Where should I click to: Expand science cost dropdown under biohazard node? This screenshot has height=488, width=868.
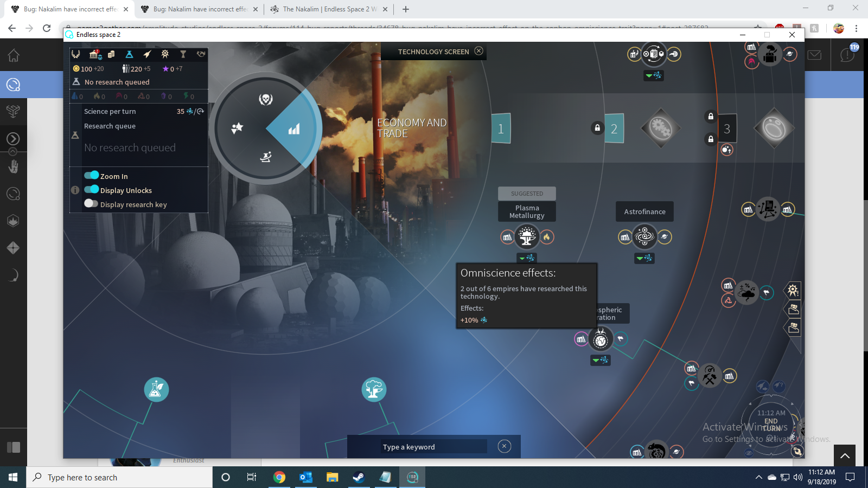pos(601,360)
